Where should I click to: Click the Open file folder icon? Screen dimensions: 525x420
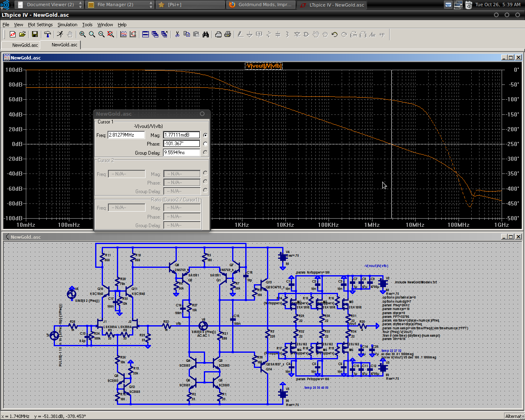pyautogui.click(x=22, y=34)
